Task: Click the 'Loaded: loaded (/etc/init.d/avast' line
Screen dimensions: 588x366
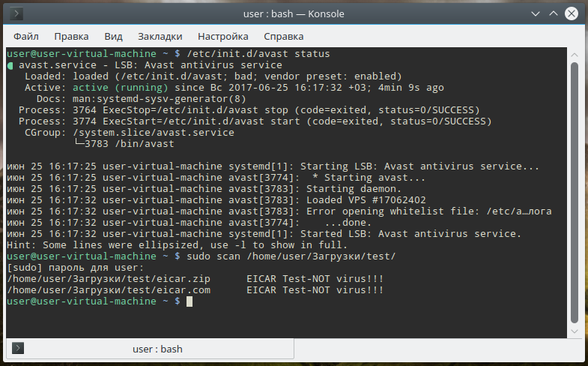Action: pyautogui.click(x=213, y=76)
